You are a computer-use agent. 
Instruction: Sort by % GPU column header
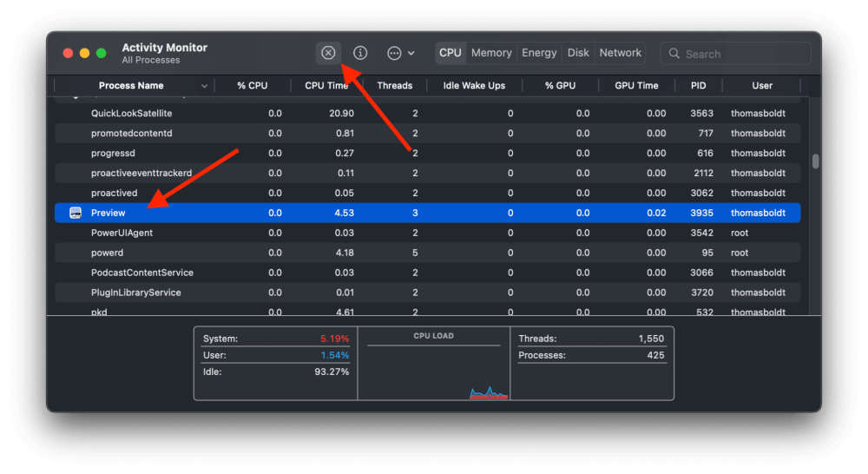point(560,86)
